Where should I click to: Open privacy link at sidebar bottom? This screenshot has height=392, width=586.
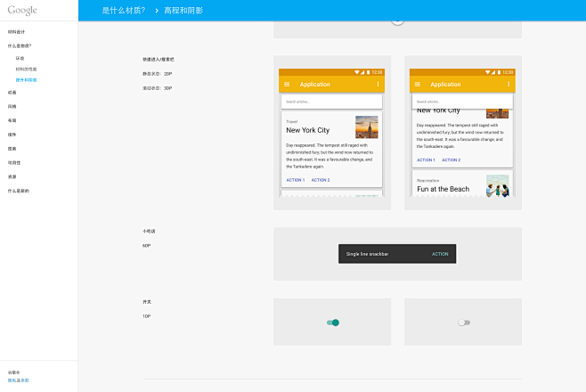pyautogui.click(x=19, y=380)
